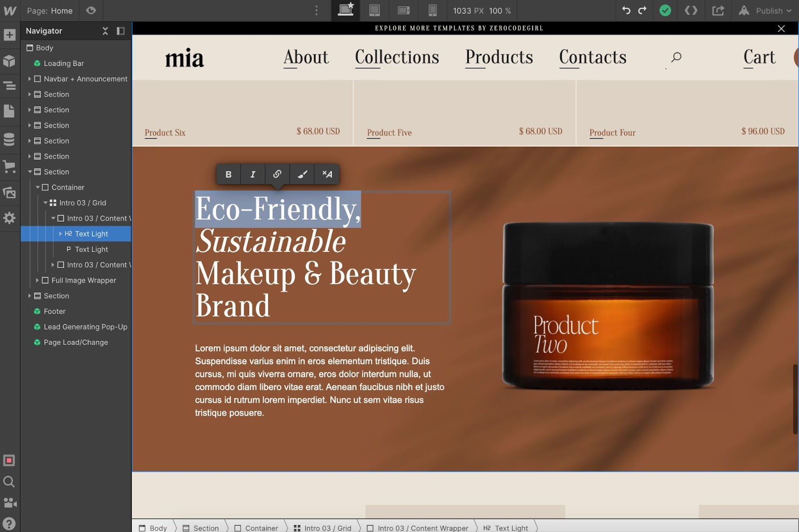This screenshot has height=532, width=799.
Task: Open Project Settings gear icon
Action: (x=9, y=218)
